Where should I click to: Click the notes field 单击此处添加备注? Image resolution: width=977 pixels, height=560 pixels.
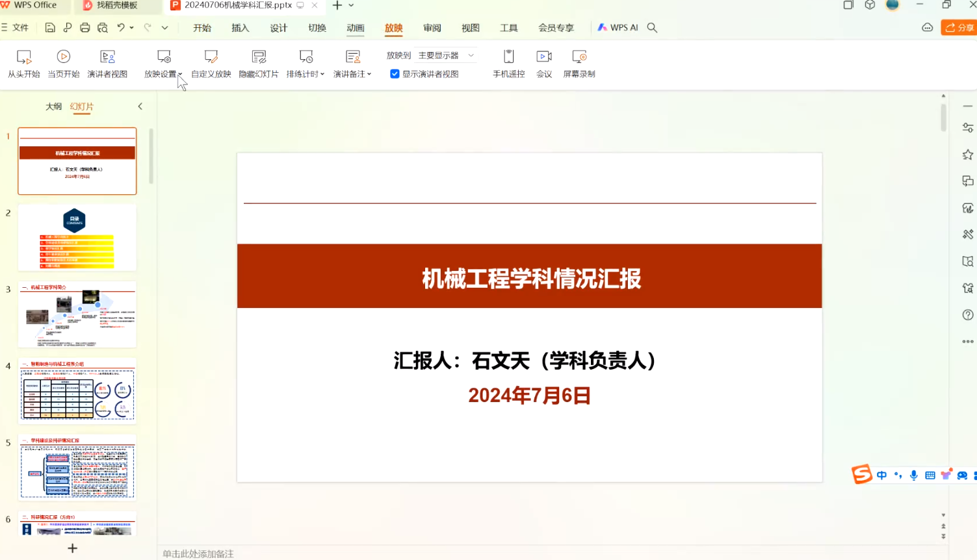tap(198, 554)
